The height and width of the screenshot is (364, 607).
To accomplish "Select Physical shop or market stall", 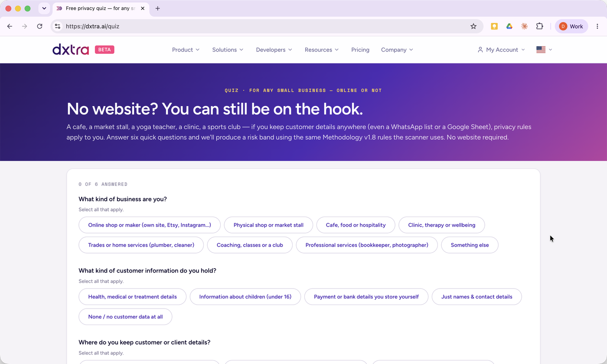I will (268, 225).
